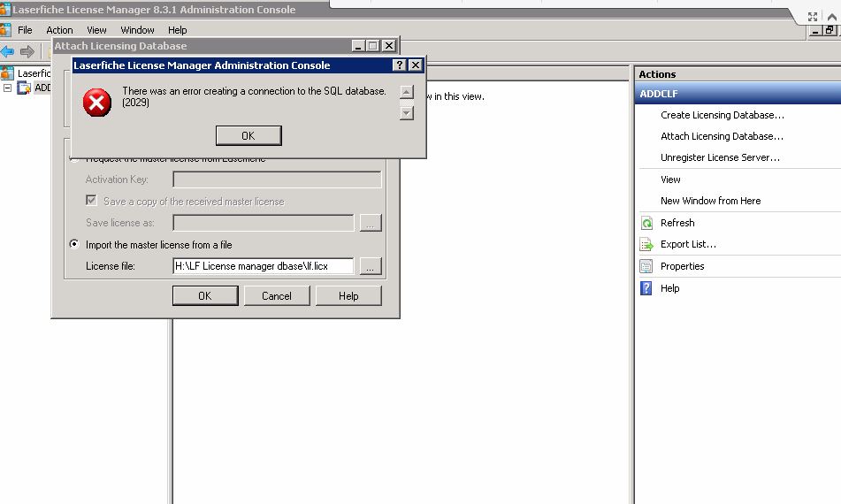This screenshot has width=841, height=504.
Task: Click the inner MDI restore button
Action: pos(830,31)
